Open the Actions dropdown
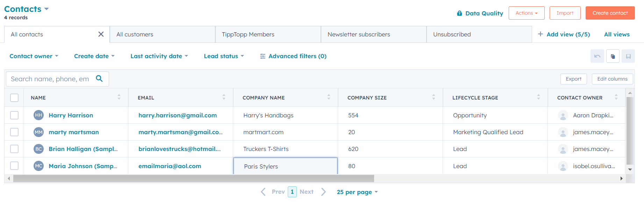Image resolution: width=644 pixels, height=206 pixels. tap(527, 13)
